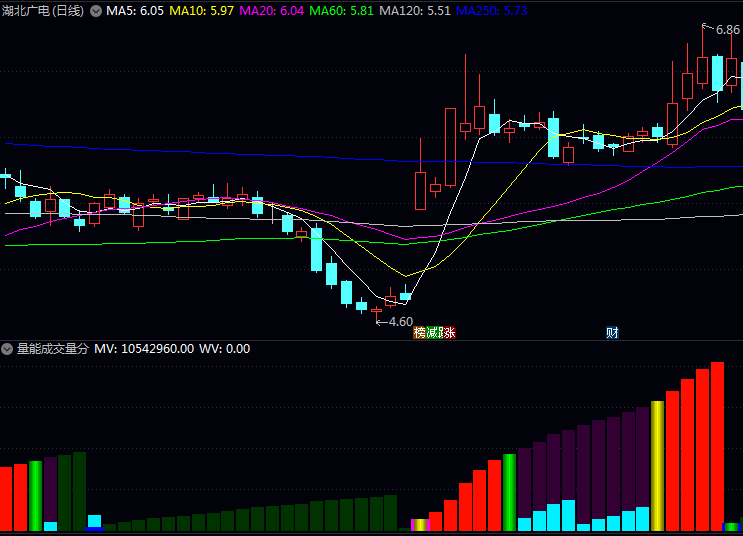This screenshot has width=743, height=536.
Task: Click the 湖北广电 (日线) stock title
Action: tap(43, 10)
